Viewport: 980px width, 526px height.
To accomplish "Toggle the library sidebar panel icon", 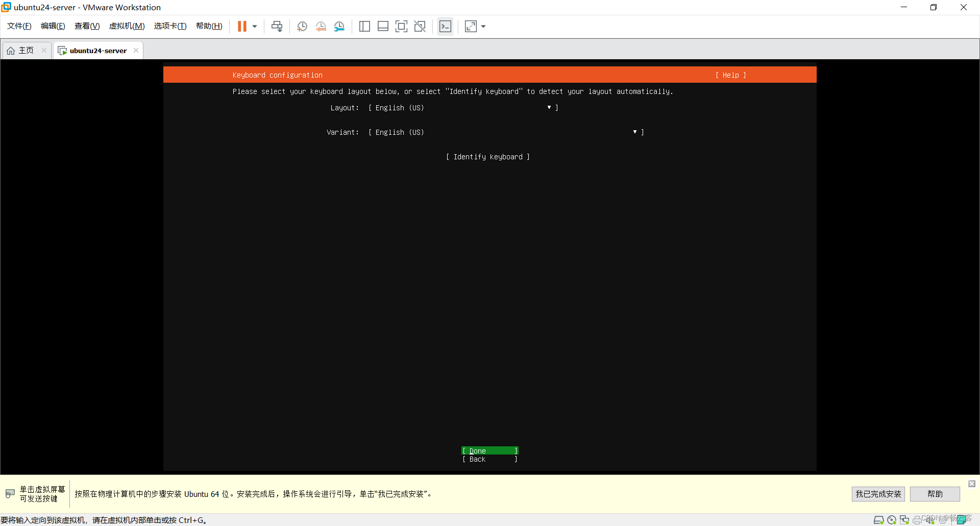I will [364, 27].
